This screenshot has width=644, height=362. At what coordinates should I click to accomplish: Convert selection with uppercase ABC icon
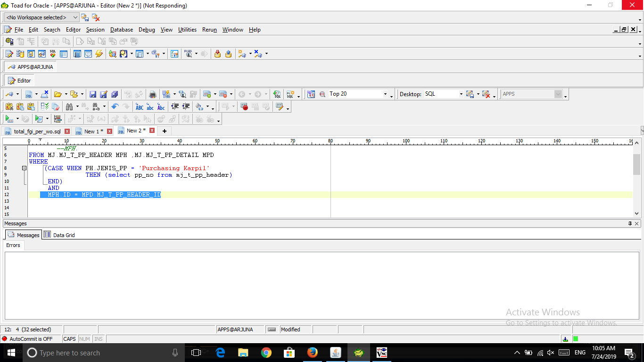point(140,107)
